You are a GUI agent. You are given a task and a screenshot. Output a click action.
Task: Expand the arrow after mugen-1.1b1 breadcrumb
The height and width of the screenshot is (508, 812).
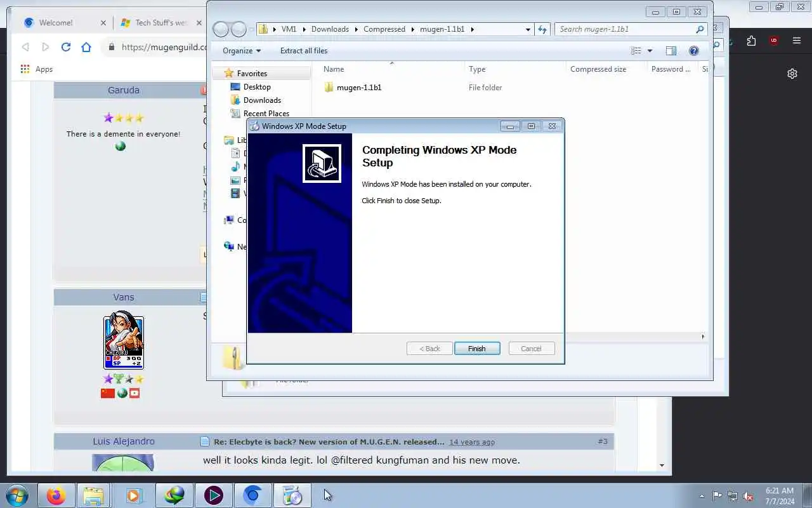472,29
